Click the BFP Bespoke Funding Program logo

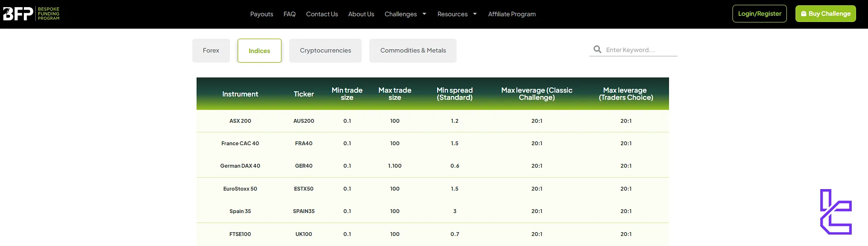[x=31, y=14]
